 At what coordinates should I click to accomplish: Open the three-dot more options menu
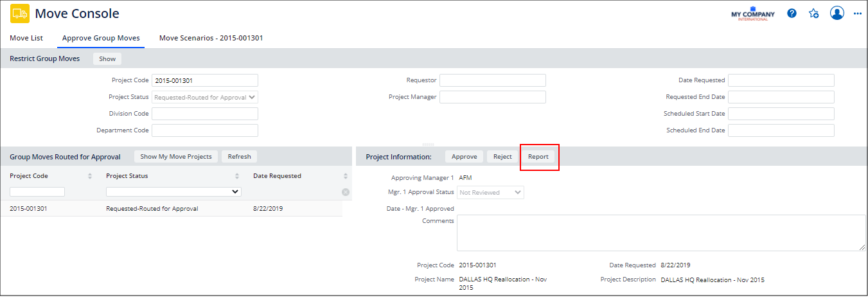(x=858, y=13)
